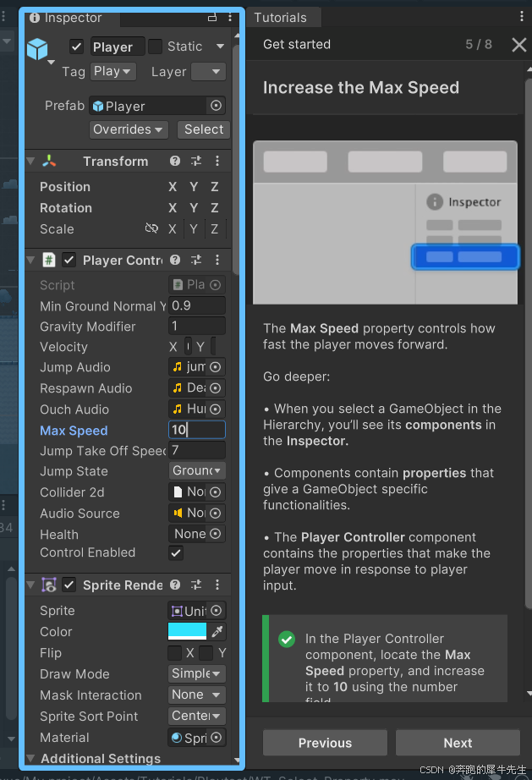Open the Transform component help icon
Image resolution: width=532 pixels, height=780 pixels.
[175, 161]
